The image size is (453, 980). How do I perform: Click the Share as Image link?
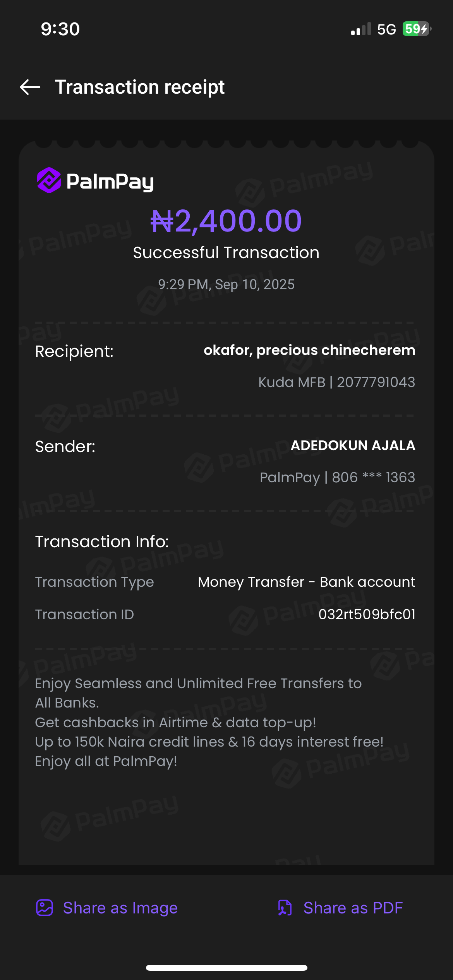(120, 908)
